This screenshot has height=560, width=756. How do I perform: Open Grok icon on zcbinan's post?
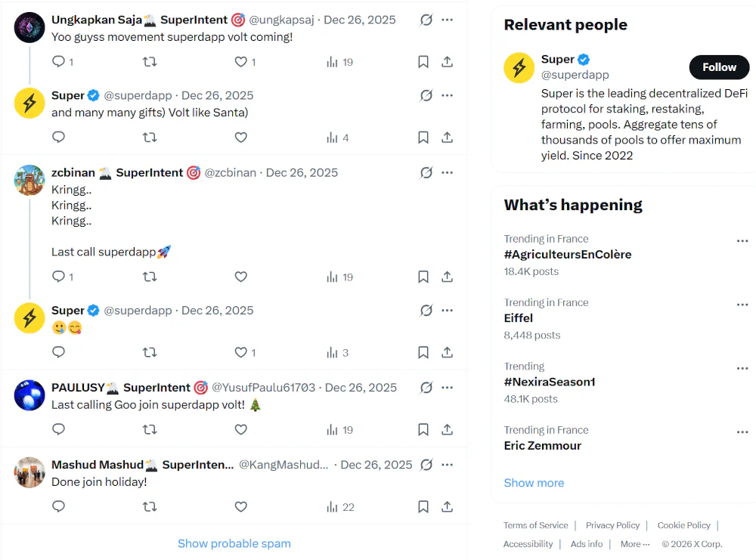coord(426,172)
